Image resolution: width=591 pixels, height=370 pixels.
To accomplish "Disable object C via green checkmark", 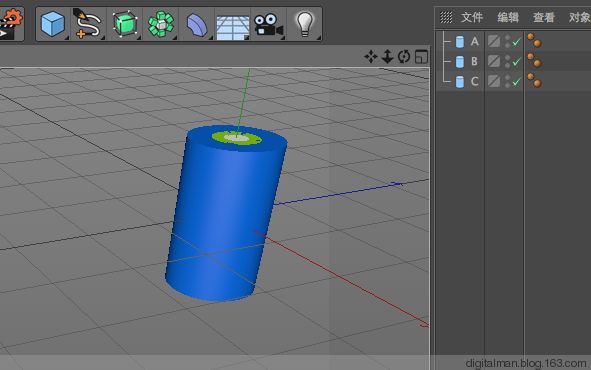I will point(516,81).
